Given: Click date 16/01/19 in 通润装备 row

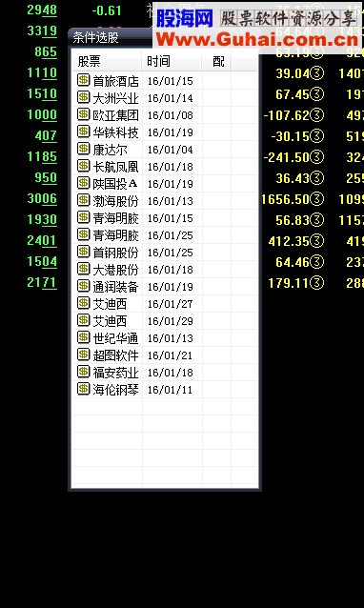Looking at the screenshot, I should [170, 287].
